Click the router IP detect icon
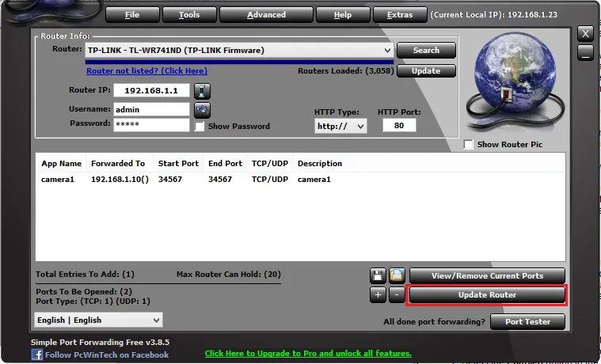601x364 pixels. [202, 91]
